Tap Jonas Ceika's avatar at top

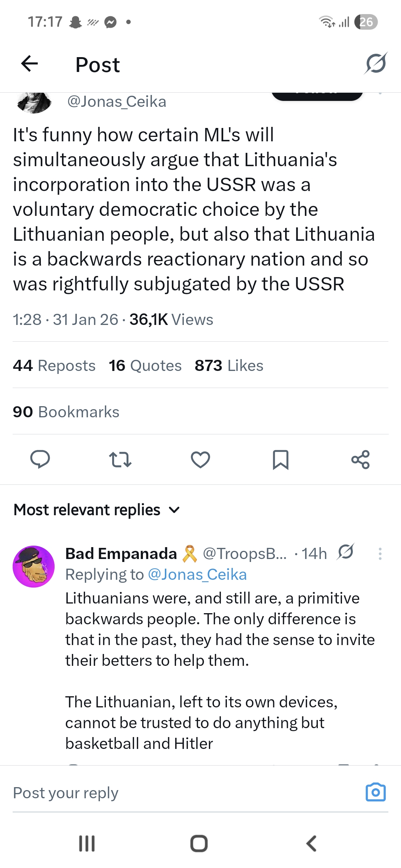[34, 102]
